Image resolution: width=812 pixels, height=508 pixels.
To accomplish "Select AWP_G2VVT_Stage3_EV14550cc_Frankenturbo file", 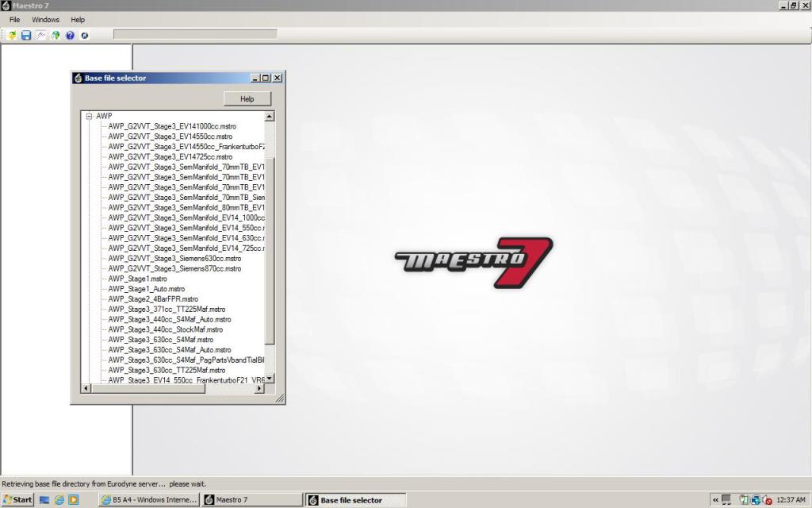I will (186, 147).
